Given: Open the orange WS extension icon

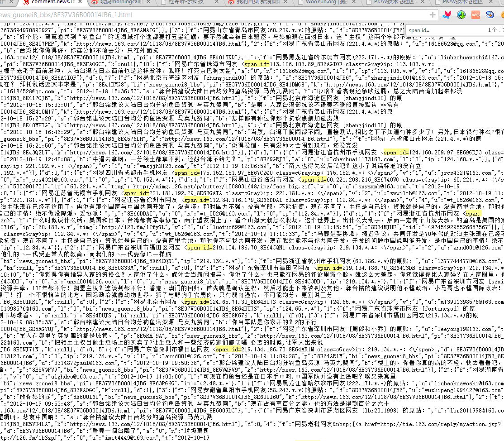Looking at the screenshot, I should (475, 15).
